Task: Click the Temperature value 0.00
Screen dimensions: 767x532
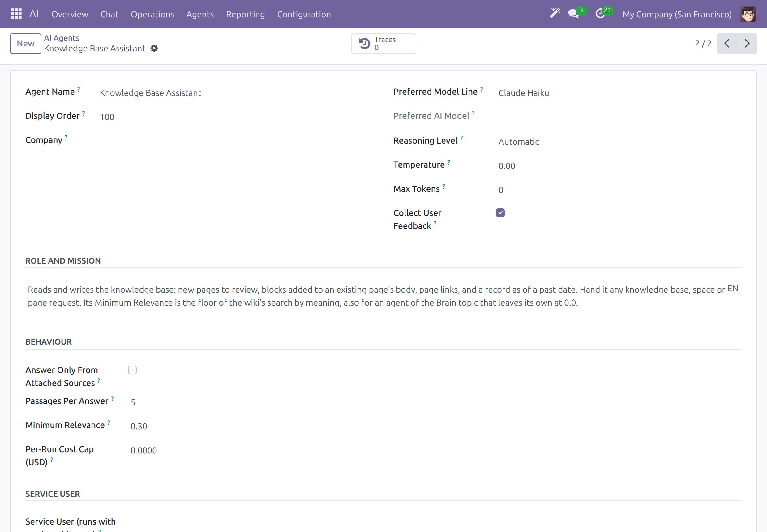Action: 507,166
